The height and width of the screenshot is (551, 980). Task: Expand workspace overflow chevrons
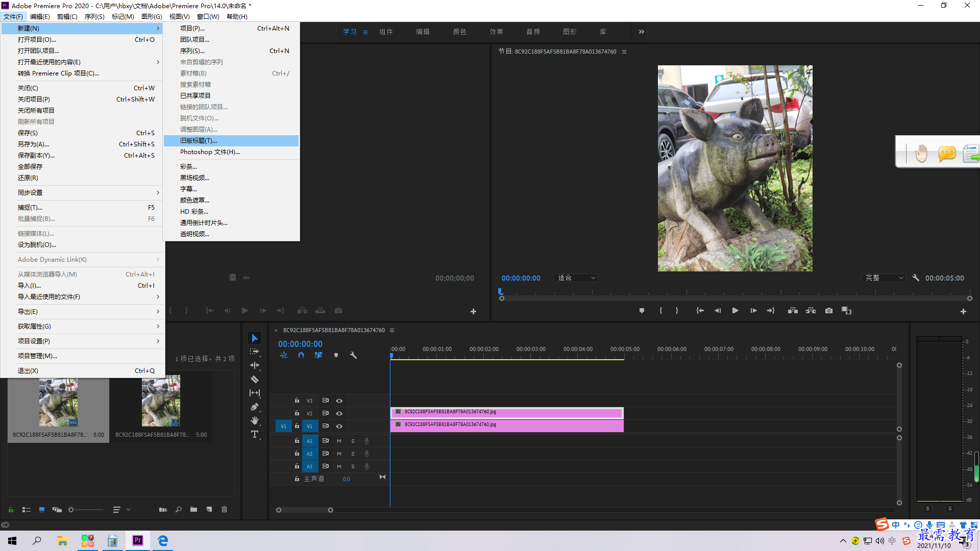[x=641, y=32]
